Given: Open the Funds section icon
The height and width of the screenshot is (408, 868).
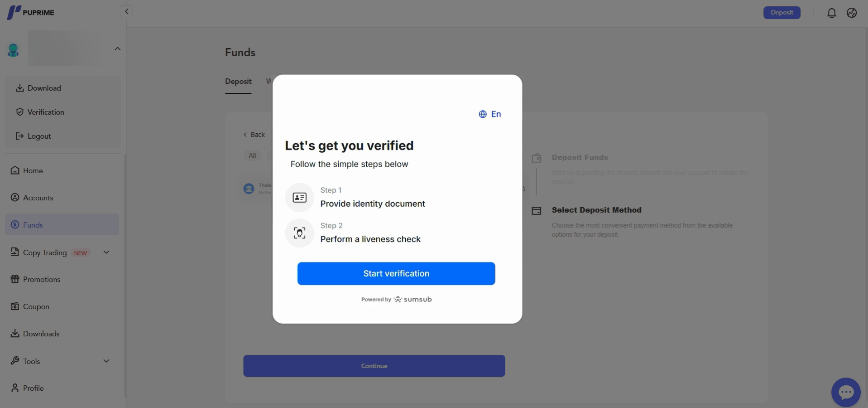Looking at the screenshot, I should (x=15, y=224).
